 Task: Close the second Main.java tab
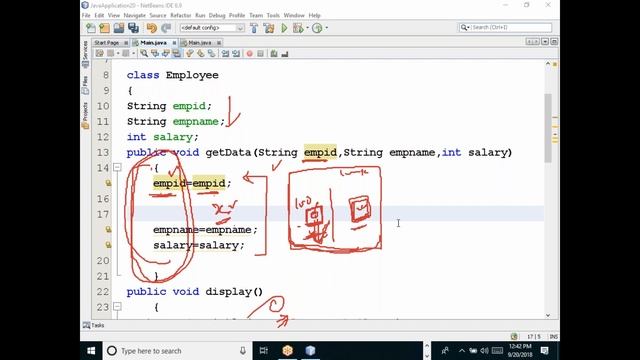[x=219, y=42]
